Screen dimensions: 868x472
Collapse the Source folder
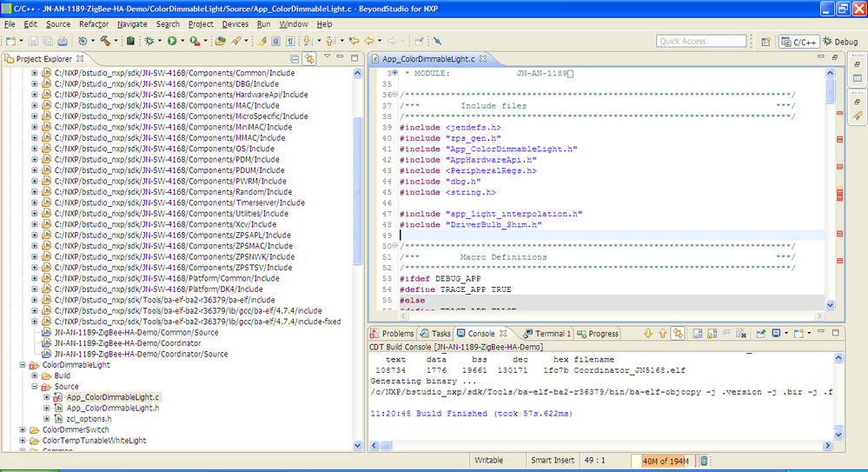(35, 387)
